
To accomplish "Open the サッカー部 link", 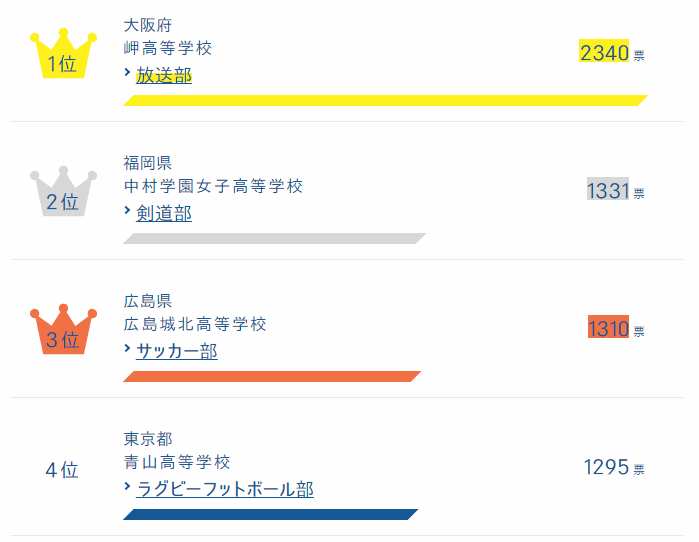I will click(177, 351).
